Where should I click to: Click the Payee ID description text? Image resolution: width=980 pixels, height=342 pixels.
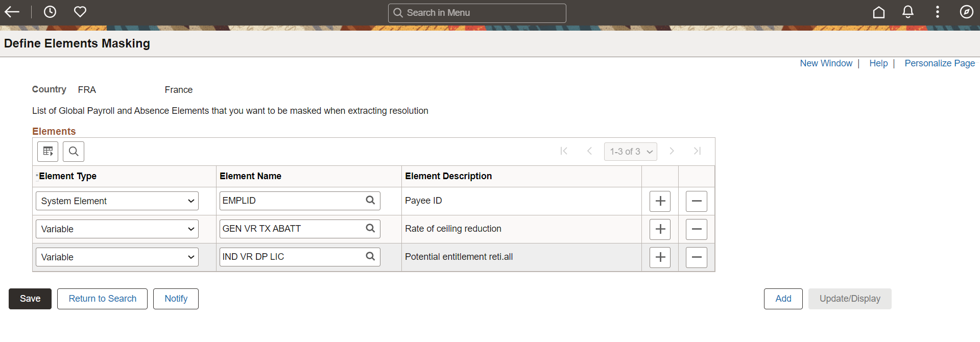point(423,201)
